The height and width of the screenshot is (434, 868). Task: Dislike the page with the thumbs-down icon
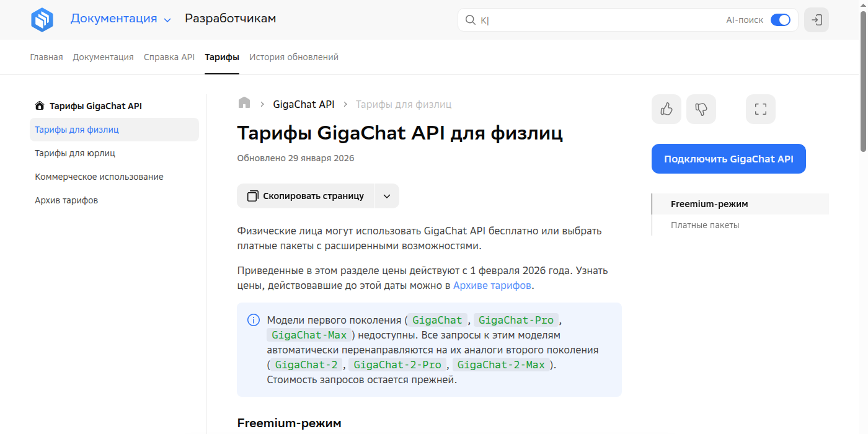tap(701, 108)
